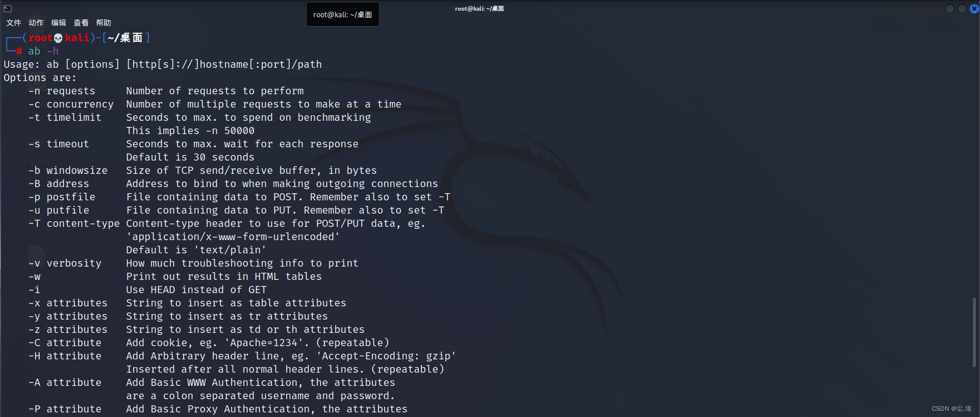The height and width of the screenshot is (417, 980).
Task: Click the '-n requests' option line
Action: (x=166, y=91)
